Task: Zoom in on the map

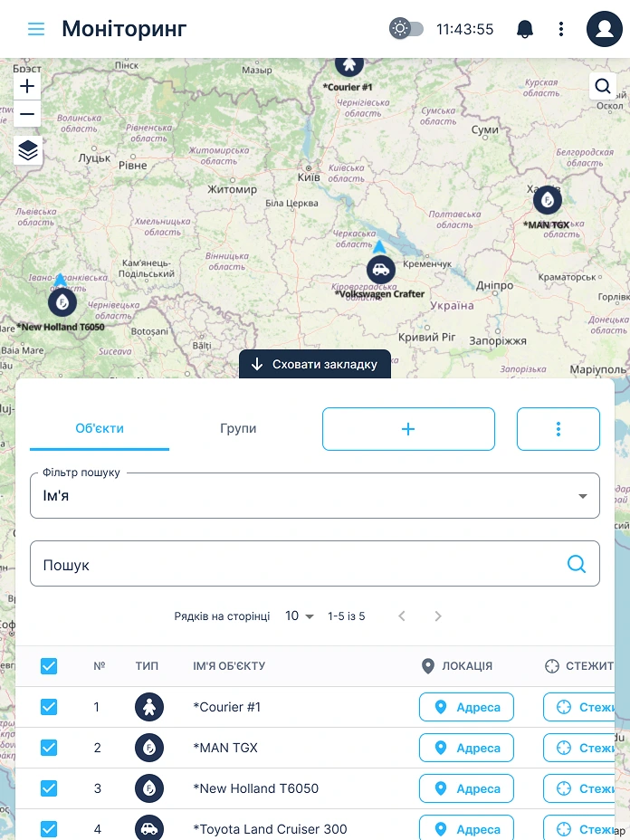Action: [x=27, y=87]
